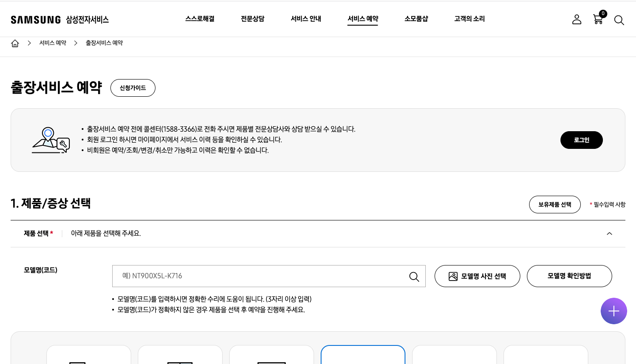Screen dimensions: 636x364
Task: Open the 고객의 소리 navigation menu
Action: click(469, 19)
